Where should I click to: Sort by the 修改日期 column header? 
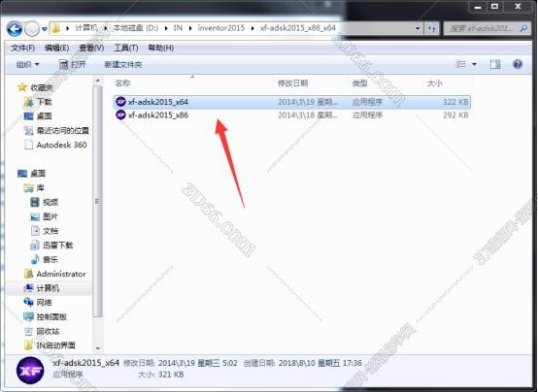(x=292, y=83)
